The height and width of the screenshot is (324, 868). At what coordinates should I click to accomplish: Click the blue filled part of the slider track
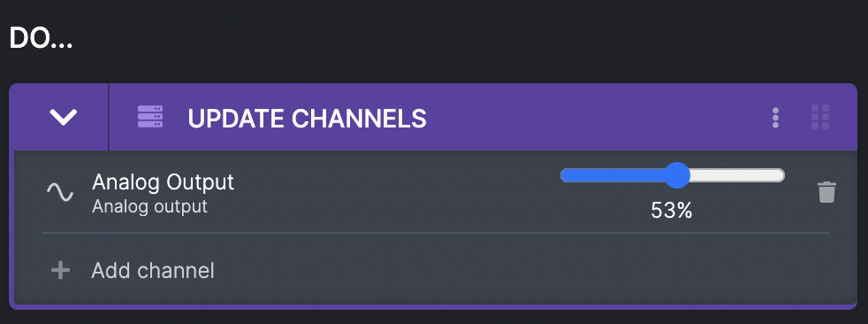pyautogui.click(x=611, y=176)
